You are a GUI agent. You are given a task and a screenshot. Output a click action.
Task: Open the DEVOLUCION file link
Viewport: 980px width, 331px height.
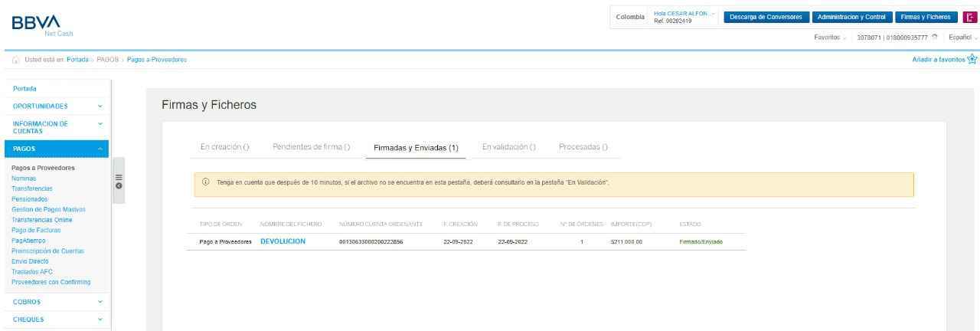(283, 241)
